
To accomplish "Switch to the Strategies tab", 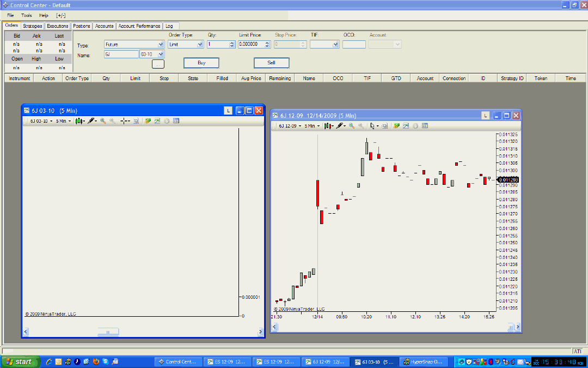I will pyautogui.click(x=32, y=26).
